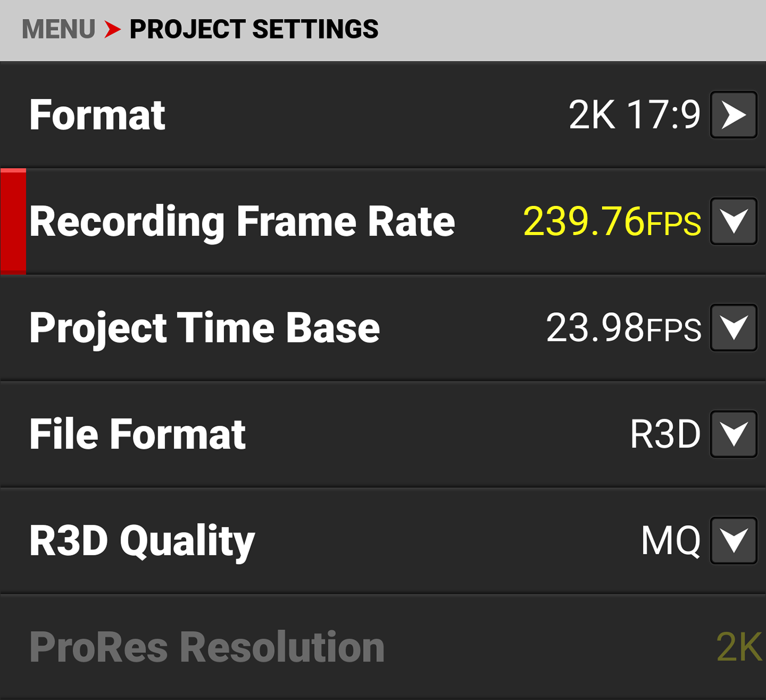Click the yellow 239.76FPS value
The height and width of the screenshot is (700, 766).
612,221
